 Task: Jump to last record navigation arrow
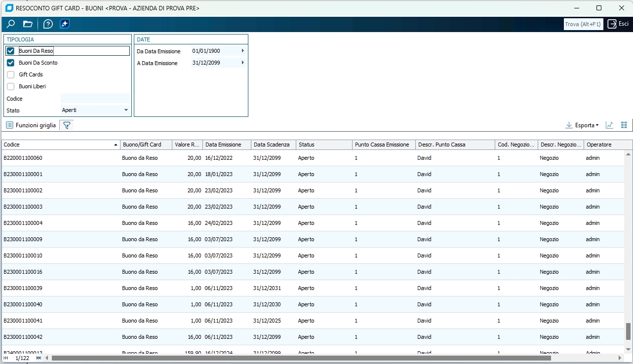[x=39, y=358]
